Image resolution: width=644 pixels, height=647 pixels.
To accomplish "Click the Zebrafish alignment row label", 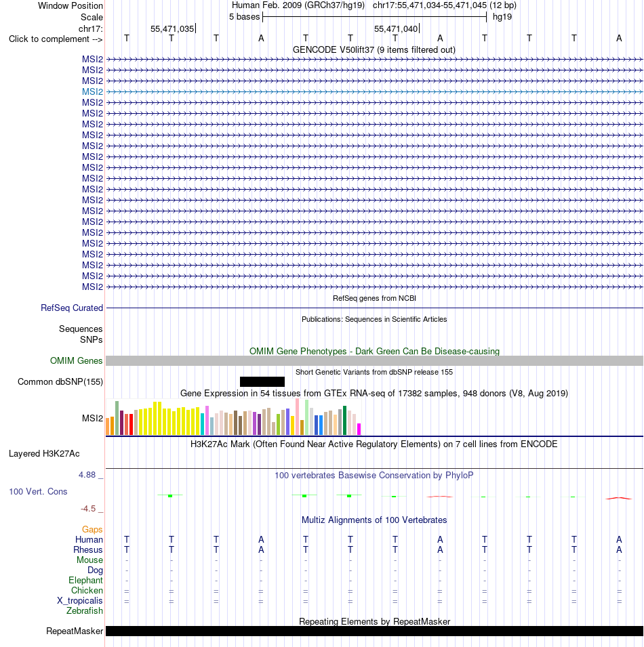I will pyautogui.click(x=85, y=610).
